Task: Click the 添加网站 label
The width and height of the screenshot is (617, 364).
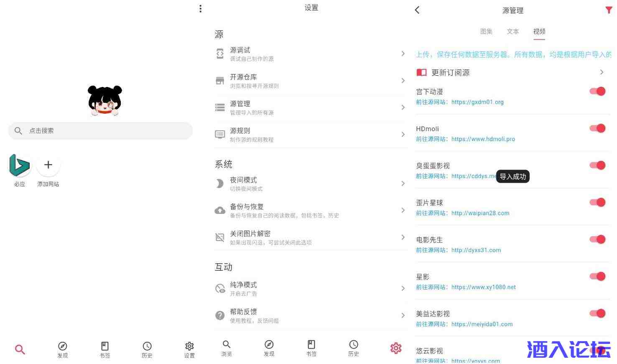Action: pos(48,184)
